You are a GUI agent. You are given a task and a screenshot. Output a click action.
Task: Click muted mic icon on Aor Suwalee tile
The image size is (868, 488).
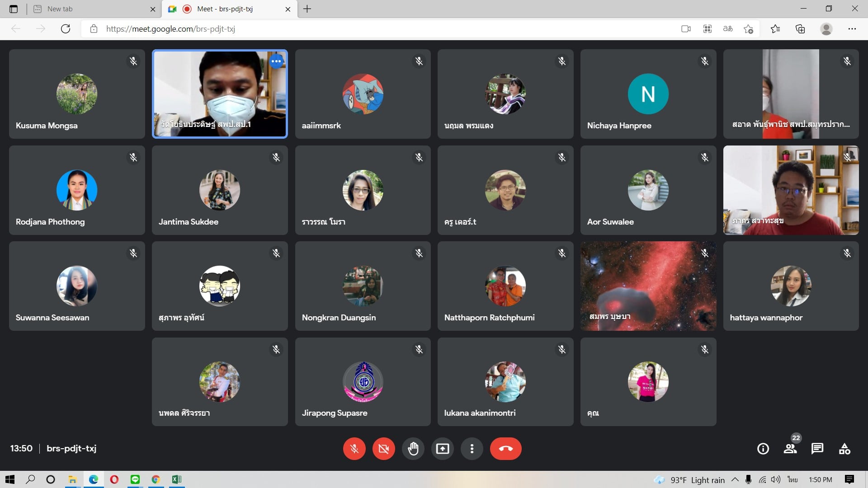pos(705,157)
